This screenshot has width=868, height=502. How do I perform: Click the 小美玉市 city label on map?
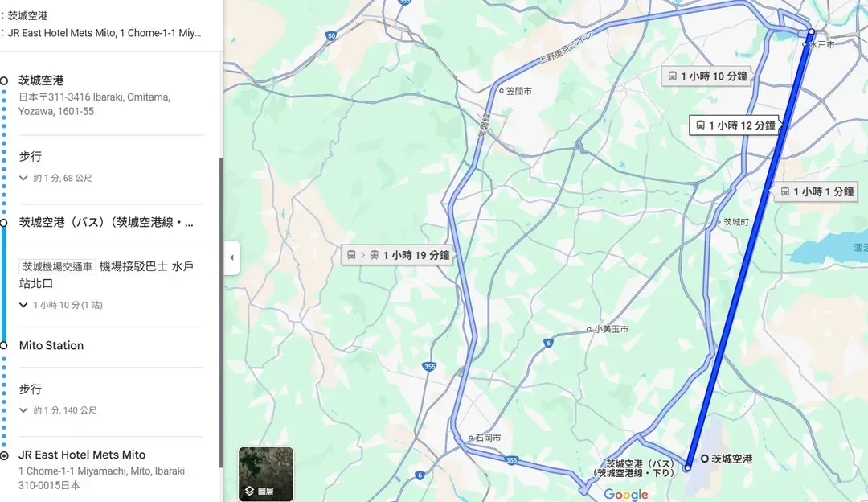point(612,329)
